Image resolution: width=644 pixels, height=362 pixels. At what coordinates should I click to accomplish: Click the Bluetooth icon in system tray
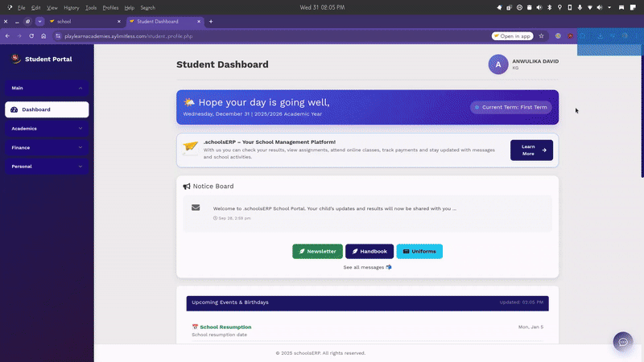point(550,7)
